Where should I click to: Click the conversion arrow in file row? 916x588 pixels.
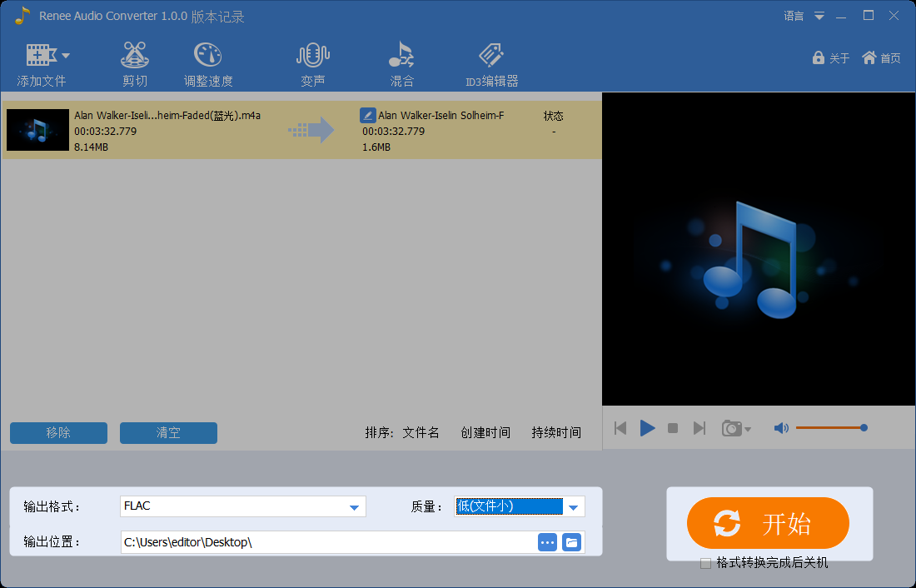point(311,130)
